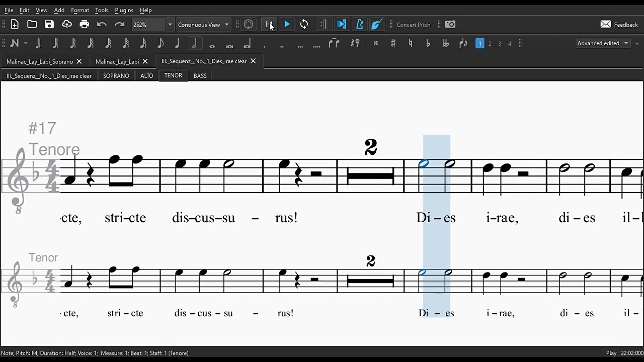Undo the last action
This screenshot has width=644, height=362.
pos(102,24)
